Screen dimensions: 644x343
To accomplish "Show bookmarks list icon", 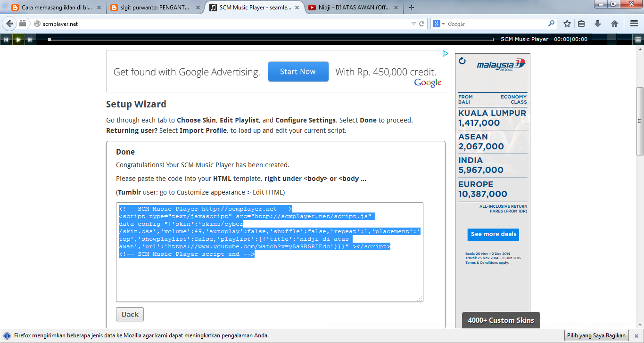I will pos(581,24).
